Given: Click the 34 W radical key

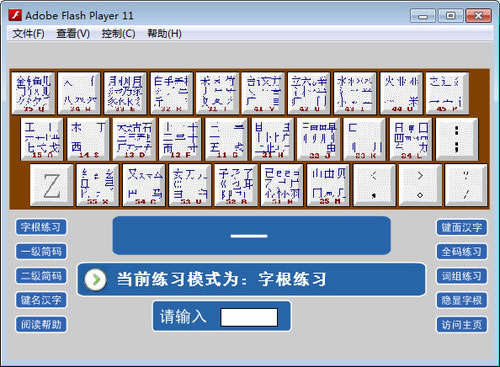Looking at the screenshot, I should pyautogui.click(x=79, y=93).
